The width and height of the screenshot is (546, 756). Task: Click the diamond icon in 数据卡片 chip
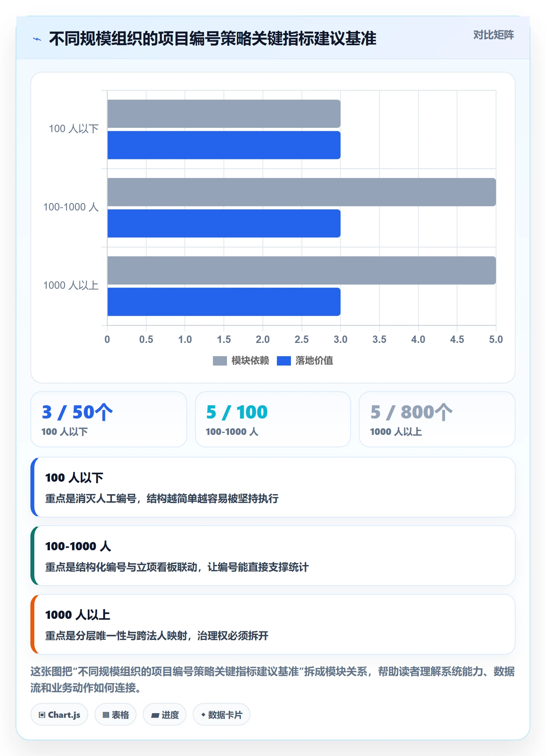pos(203,715)
